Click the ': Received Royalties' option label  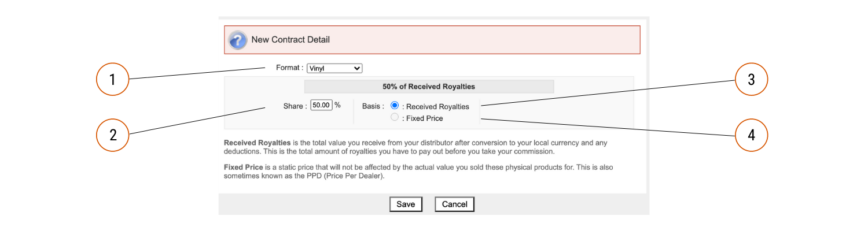pyautogui.click(x=436, y=106)
